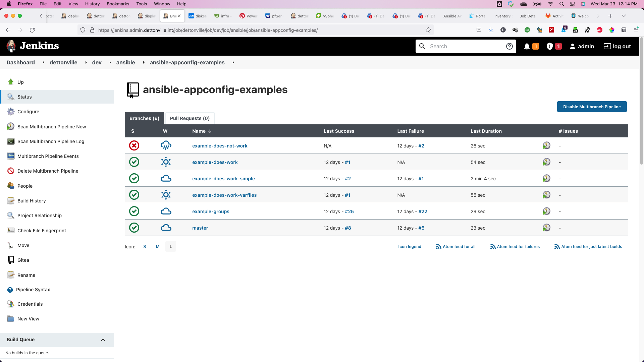The height and width of the screenshot is (362, 644).
Task: Click the search help question mark icon
Action: point(509,46)
